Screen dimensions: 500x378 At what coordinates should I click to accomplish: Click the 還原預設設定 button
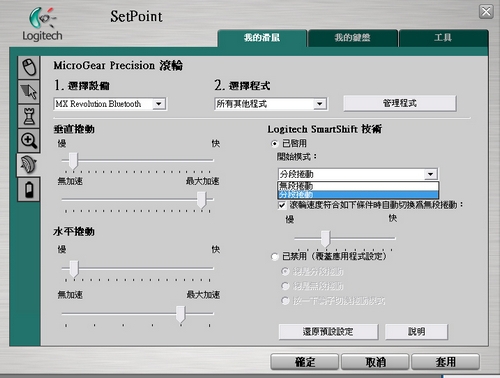click(328, 332)
